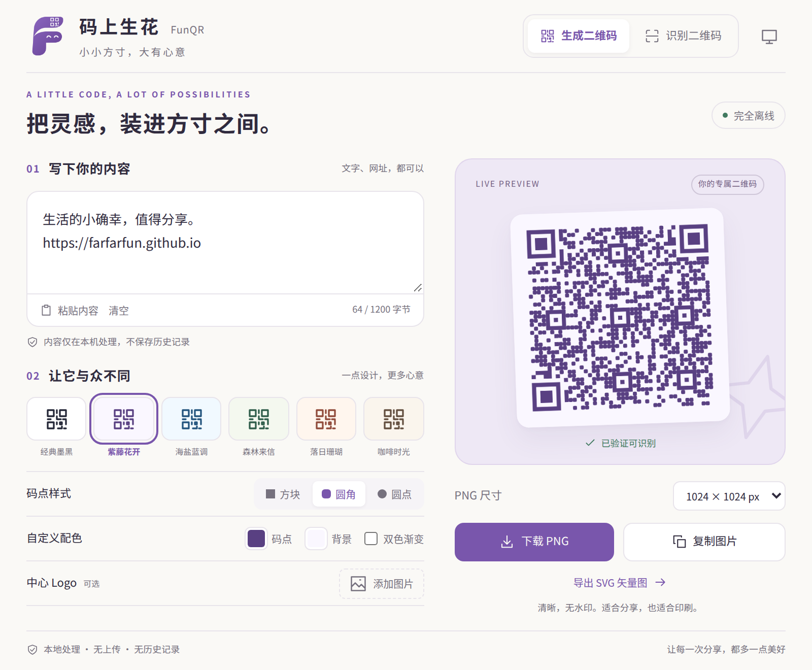812x670 pixels.
Task: Click the 你的专属二维码 badge
Action: 727,184
